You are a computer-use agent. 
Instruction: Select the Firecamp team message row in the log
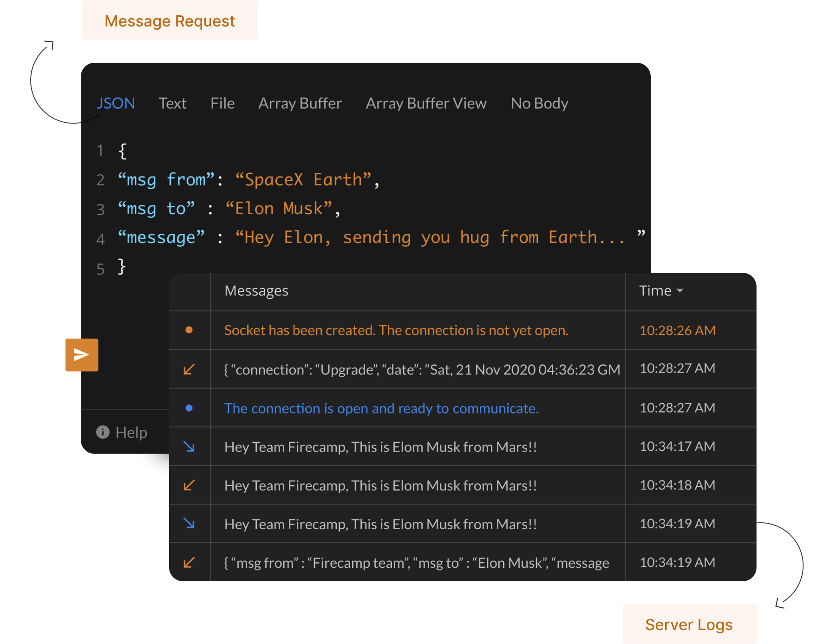(417, 562)
